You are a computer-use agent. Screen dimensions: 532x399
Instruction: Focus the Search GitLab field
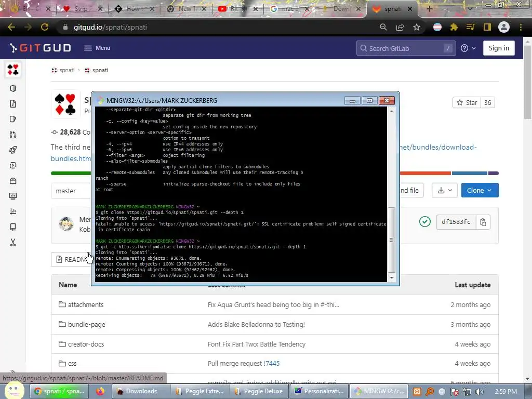point(406,48)
